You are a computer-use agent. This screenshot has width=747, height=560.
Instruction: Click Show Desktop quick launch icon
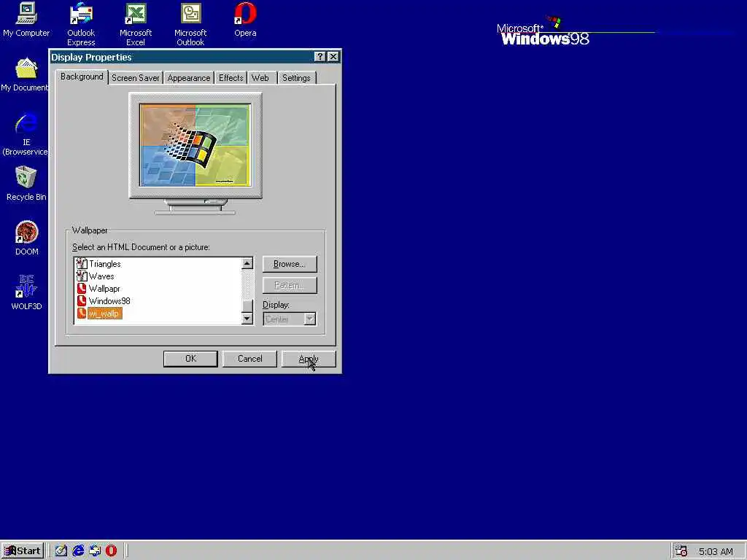[61, 551]
